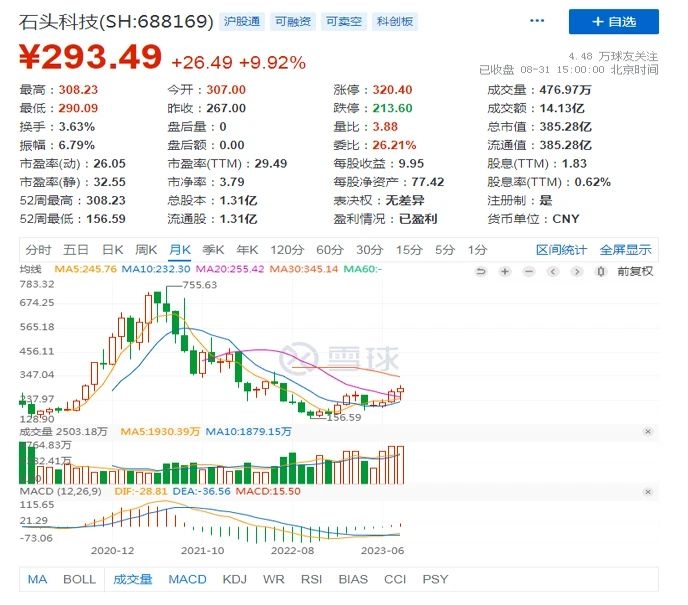This screenshot has width=688, height=605.
Task: Select the 月K monthly candlestick tab
Action: tap(180, 250)
